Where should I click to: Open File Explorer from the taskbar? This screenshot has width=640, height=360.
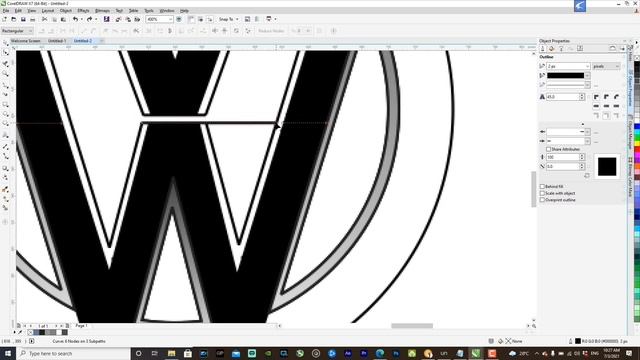[171, 353]
